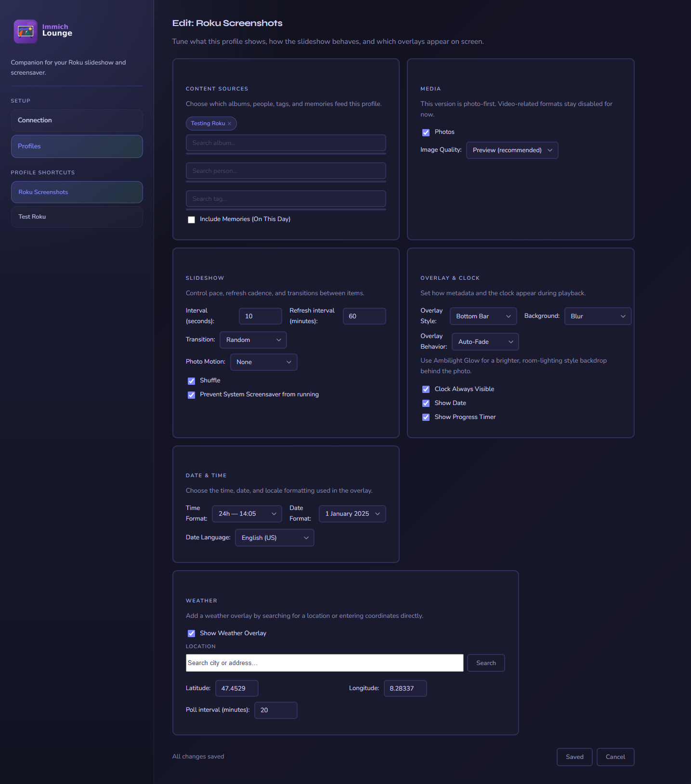Edit the Interval seconds field
691x784 pixels.
[x=261, y=316]
